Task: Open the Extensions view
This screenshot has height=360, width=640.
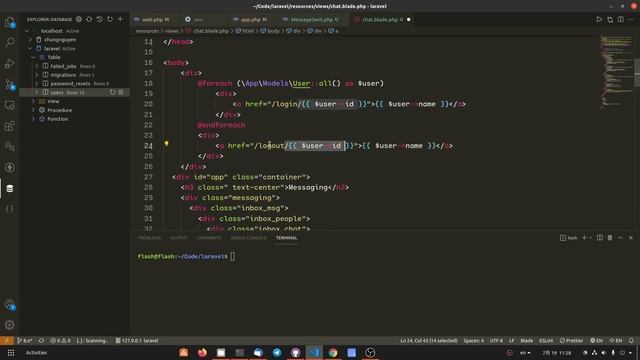Action: click(10, 126)
